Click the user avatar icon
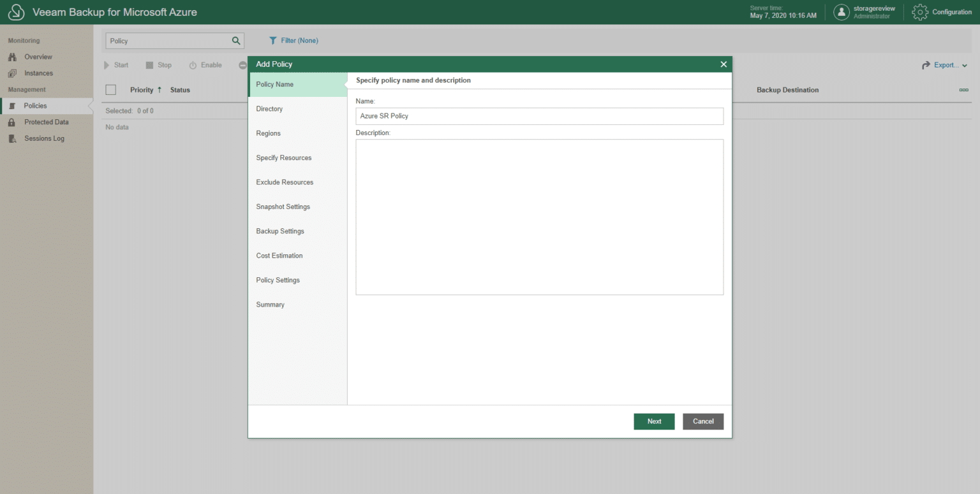 [842, 12]
